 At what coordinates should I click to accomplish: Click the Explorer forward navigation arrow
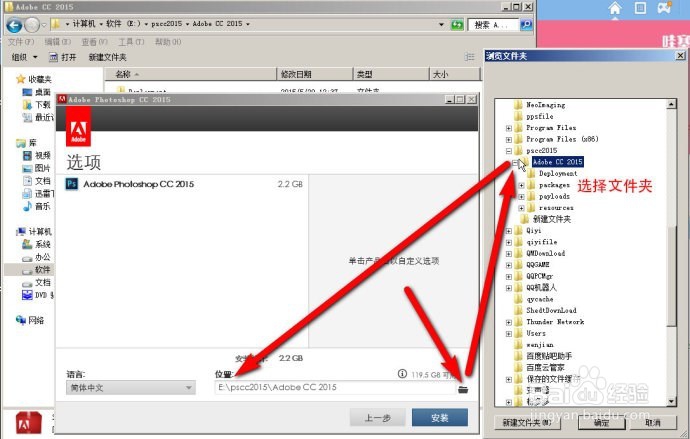pyautogui.click(x=32, y=26)
